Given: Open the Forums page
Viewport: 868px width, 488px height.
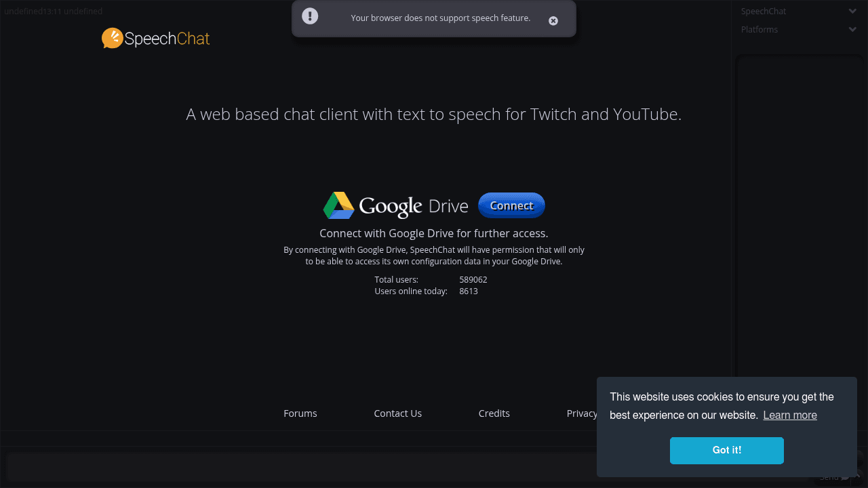Looking at the screenshot, I should point(300,413).
